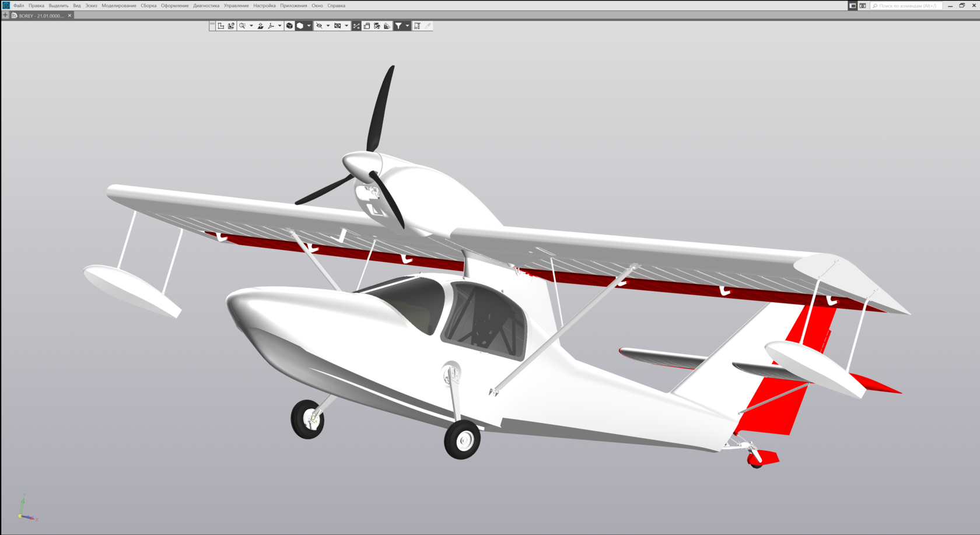The width and height of the screenshot is (980, 535).
Task: Open the Моделирование menu
Action: pyautogui.click(x=118, y=6)
